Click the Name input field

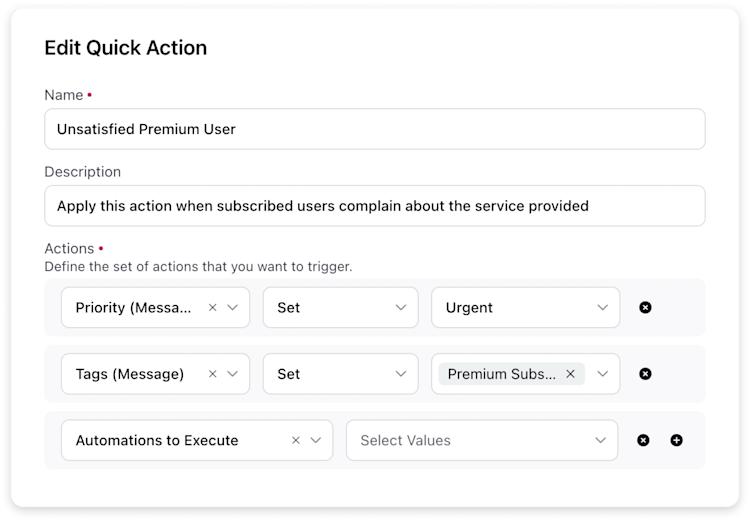pyautogui.click(x=374, y=129)
